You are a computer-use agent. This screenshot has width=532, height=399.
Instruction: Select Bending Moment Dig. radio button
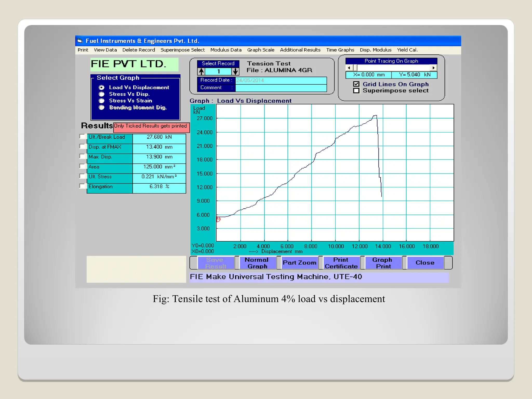[x=102, y=108]
